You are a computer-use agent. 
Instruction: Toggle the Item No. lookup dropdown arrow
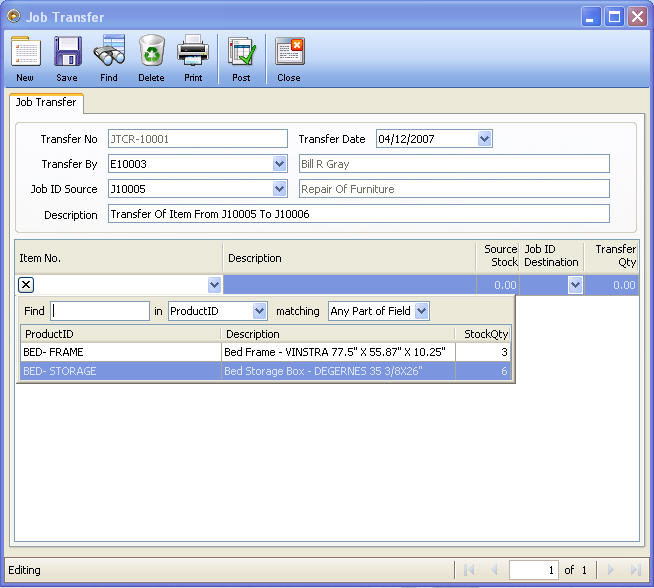pyautogui.click(x=214, y=285)
